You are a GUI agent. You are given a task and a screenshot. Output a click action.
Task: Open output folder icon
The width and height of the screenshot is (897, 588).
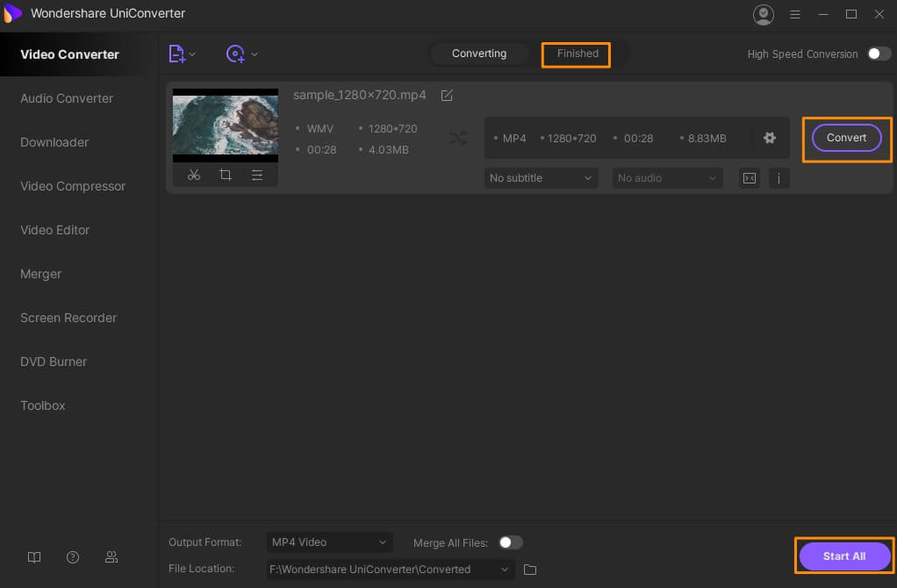530,570
